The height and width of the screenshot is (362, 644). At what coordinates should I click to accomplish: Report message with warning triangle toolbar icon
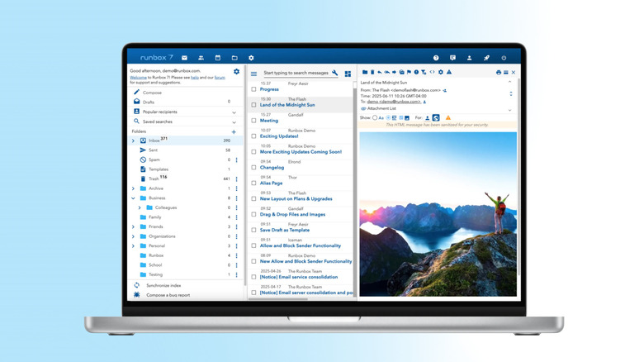[x=449, y=72]
